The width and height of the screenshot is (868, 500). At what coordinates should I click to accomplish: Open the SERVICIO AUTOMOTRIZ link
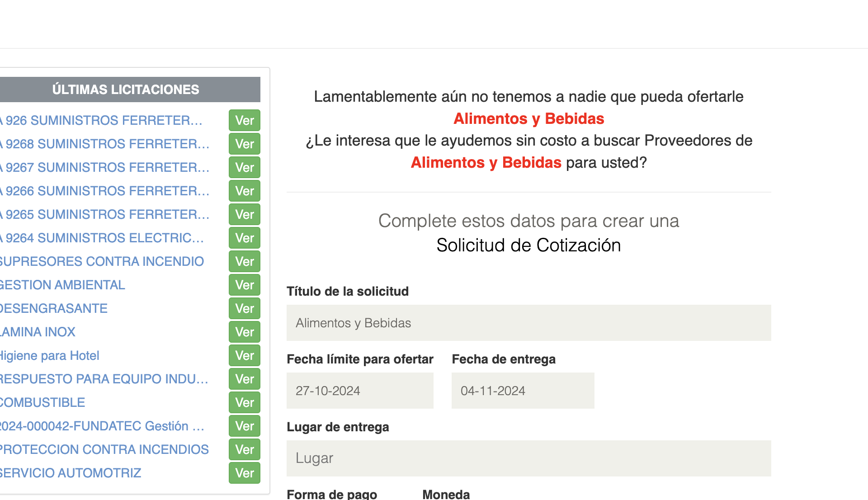[71, 473]
